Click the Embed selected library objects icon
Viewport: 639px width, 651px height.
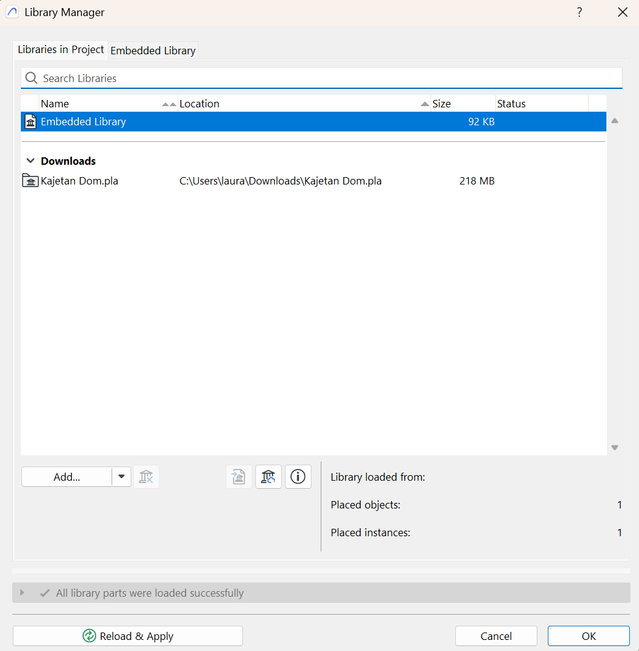(x=239, y=477)
